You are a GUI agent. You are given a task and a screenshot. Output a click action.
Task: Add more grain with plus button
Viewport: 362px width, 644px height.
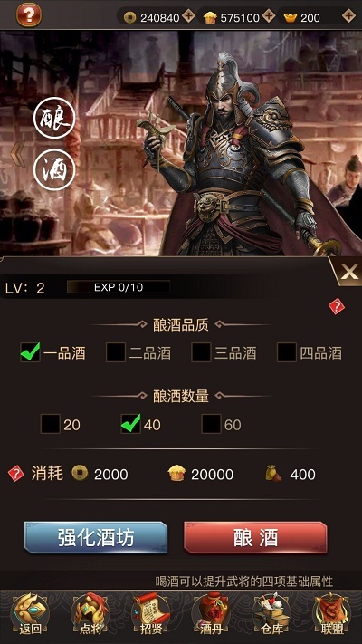(x=269, y=16)
